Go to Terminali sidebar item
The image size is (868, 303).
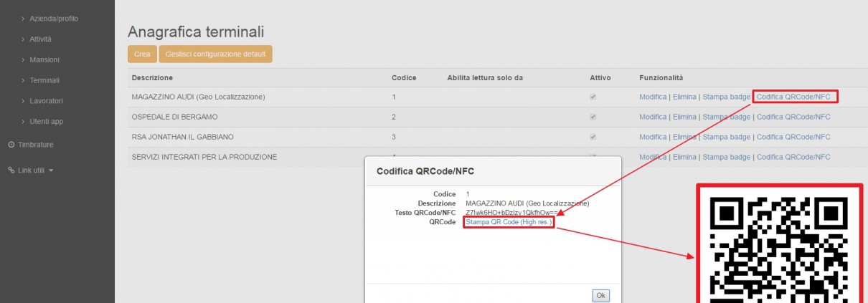[44, 80]
